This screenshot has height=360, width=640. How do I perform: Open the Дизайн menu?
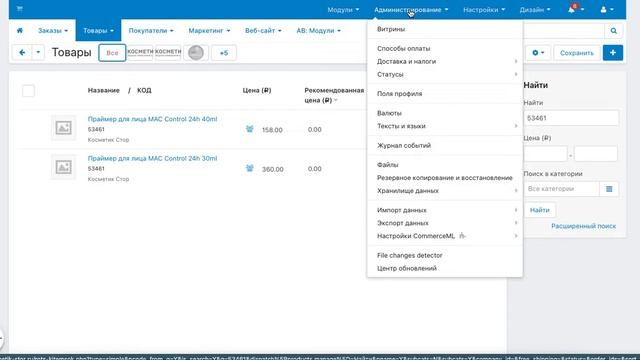[x=535, y=9]
